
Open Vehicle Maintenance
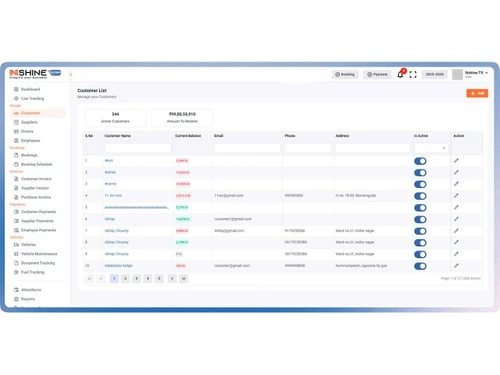[x=39, y=254]
